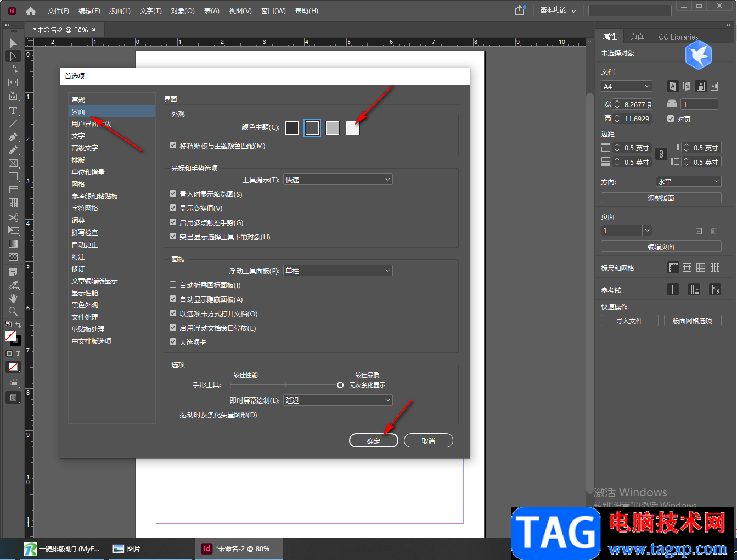Select the Pencil tool
Screen dimensions: 737x560
point(13,150)
